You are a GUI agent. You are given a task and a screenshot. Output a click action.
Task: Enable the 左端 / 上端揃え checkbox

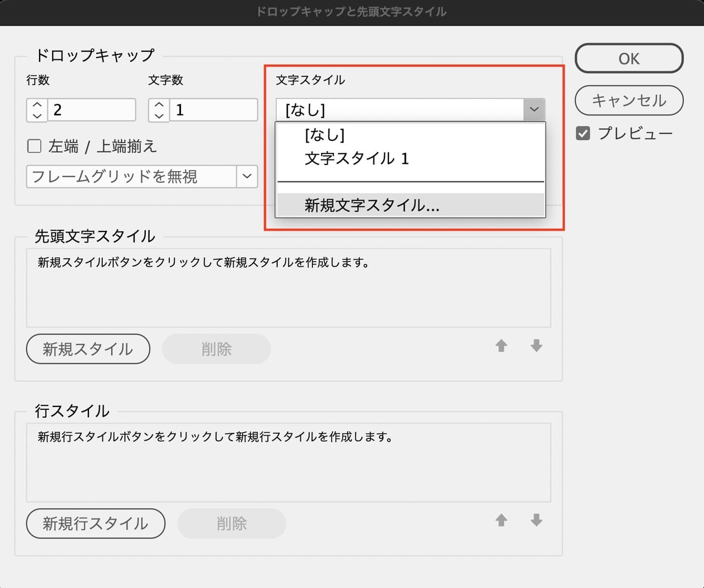point(34,146)
